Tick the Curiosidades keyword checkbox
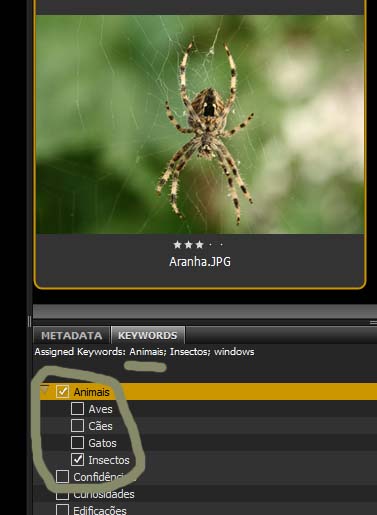The width and height of the screenshot is (377, 515). tap(62, 495)
